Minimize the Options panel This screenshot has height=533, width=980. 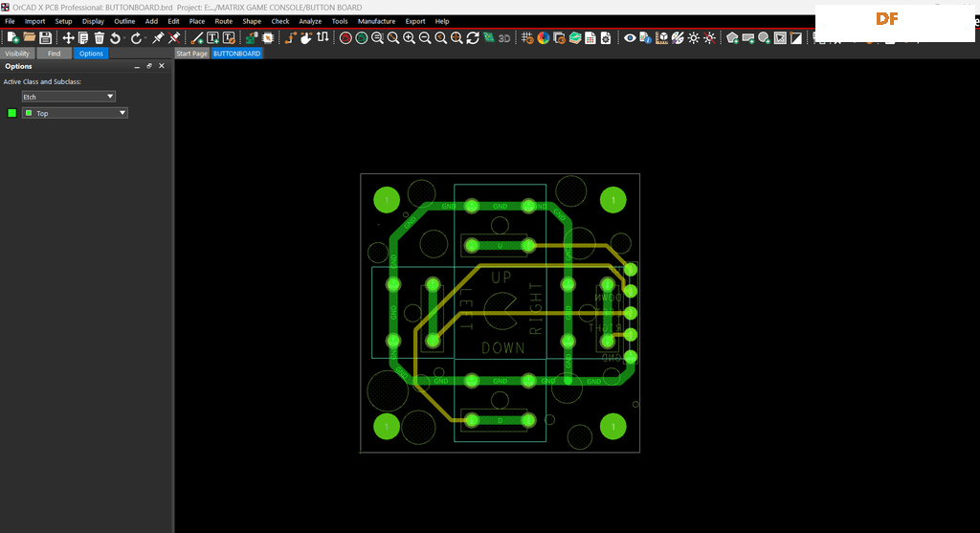[x=137, y=66]
